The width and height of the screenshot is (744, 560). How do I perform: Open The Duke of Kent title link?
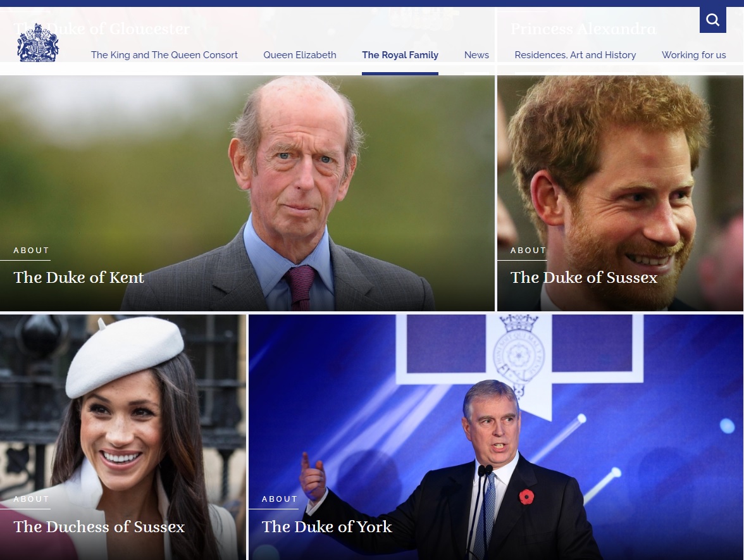[78, 277]
